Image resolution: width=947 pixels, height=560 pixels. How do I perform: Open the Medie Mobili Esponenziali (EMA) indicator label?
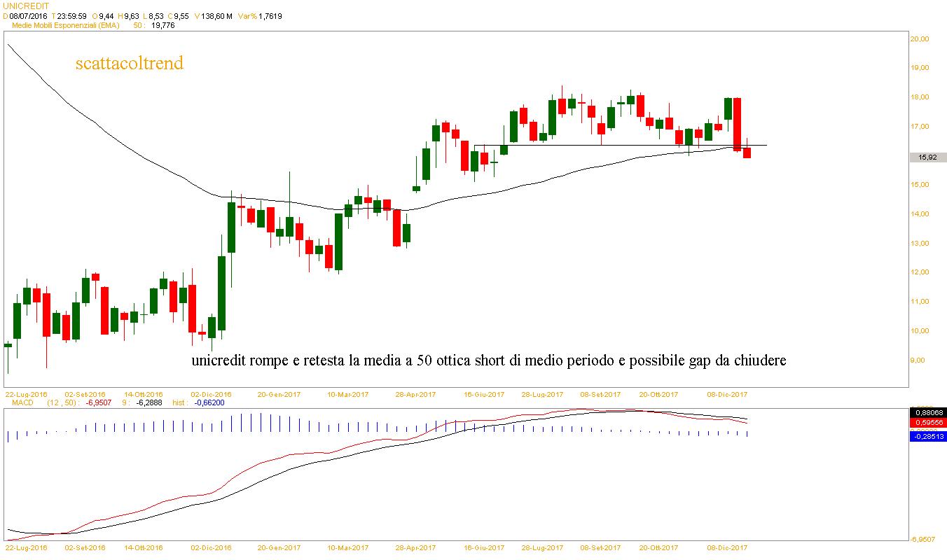pos(67,25)
